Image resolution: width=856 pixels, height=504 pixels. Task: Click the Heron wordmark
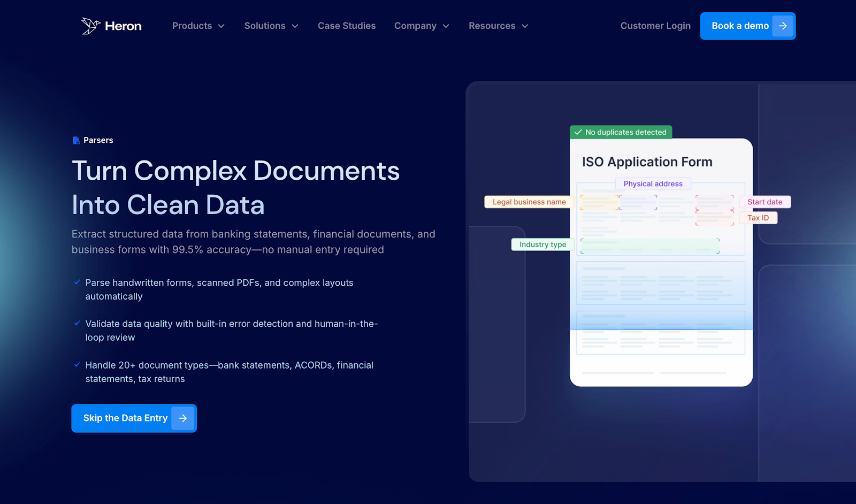coord(123,26)
